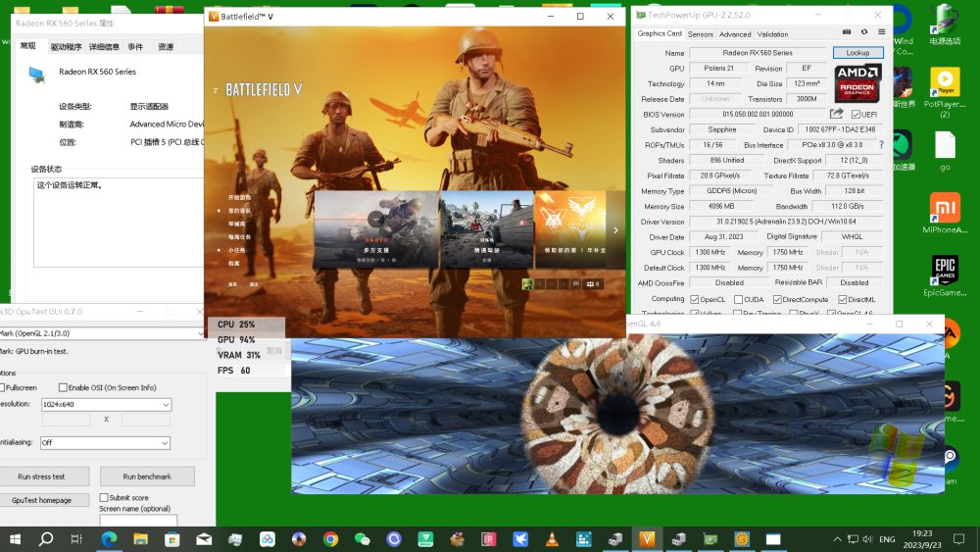
Task: Toggle the DirectML checkbox
Action: tap(842, 299)
